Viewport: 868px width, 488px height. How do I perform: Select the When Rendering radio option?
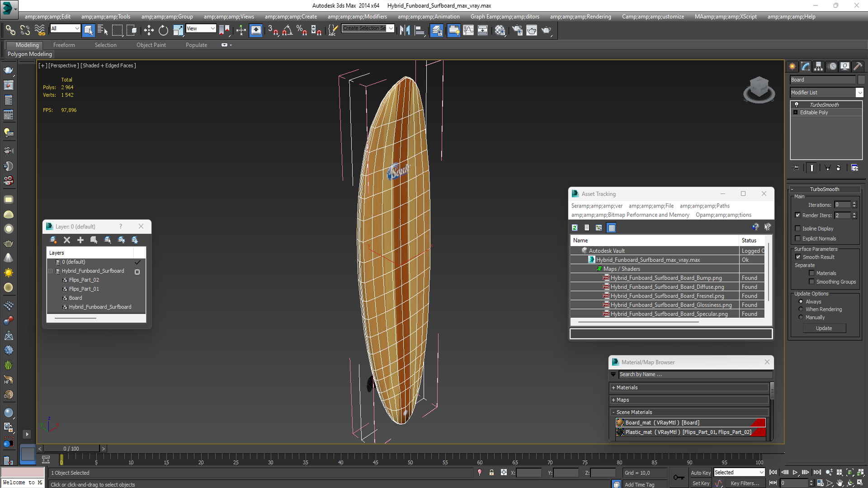[x=801, y=310]
